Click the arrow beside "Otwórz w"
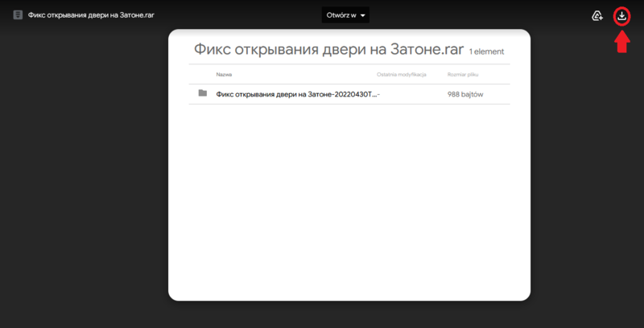The width and height of the screenshot is (644, 328). coord(364,16)
